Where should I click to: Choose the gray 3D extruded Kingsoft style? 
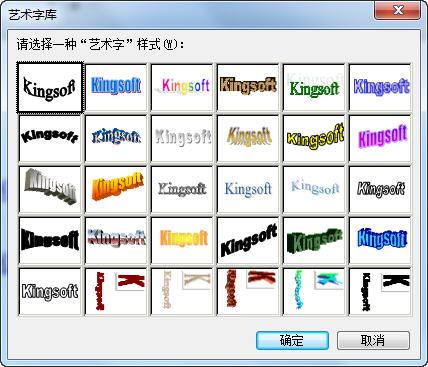coord(50,189)
